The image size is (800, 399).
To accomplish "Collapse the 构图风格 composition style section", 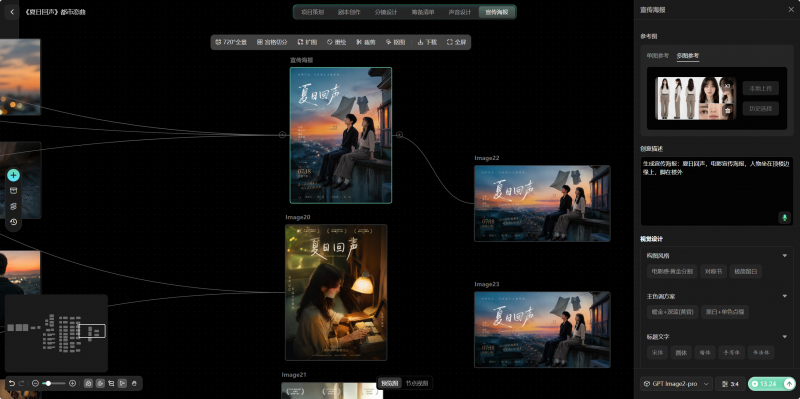I will (785, 255).
